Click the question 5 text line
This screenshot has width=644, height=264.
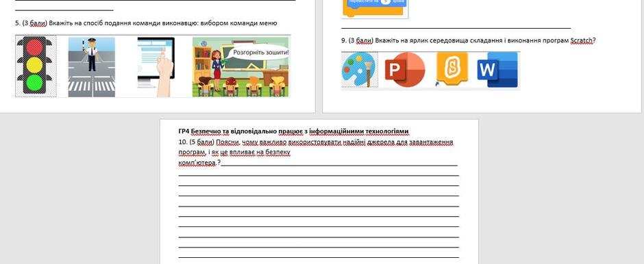click(x=146, y=23)
